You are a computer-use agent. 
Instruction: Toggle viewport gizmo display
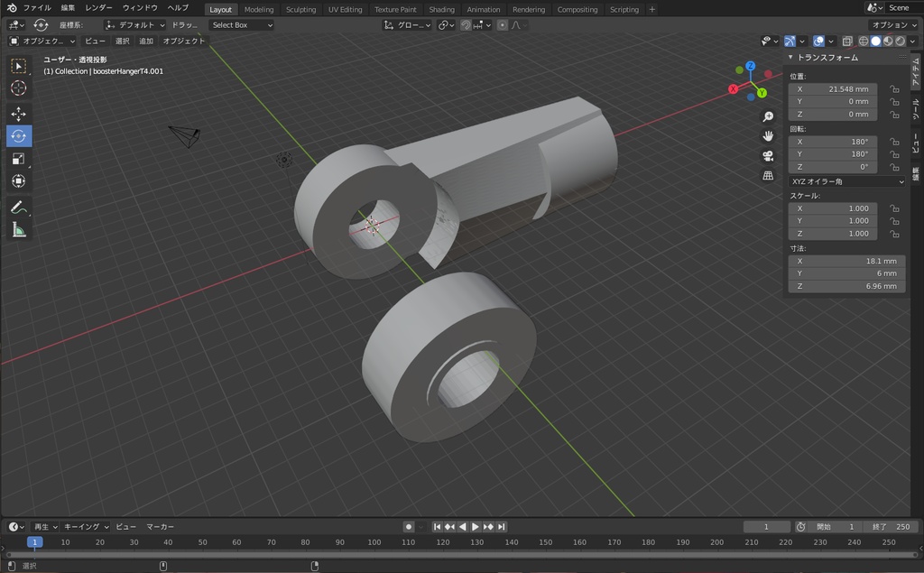[790, 41]
